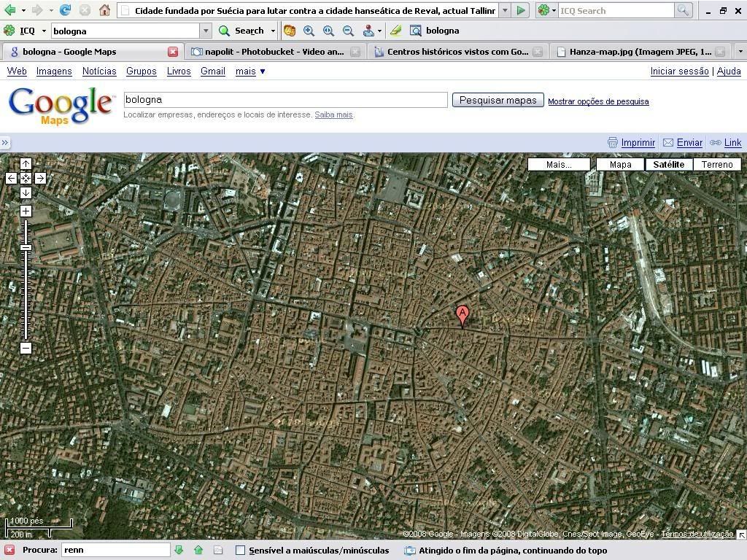Open the address bar history dropdown
This screenshot has width=747, height=560.
pos(504,10)
